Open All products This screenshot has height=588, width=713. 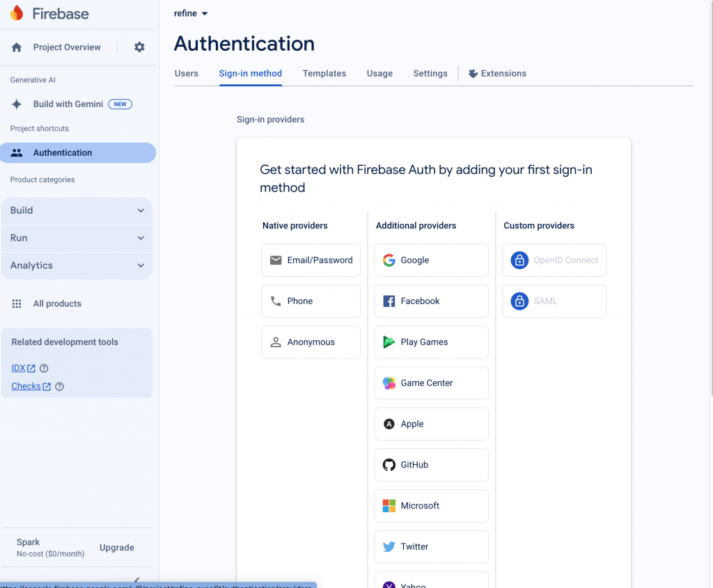[x=57, y=303]
